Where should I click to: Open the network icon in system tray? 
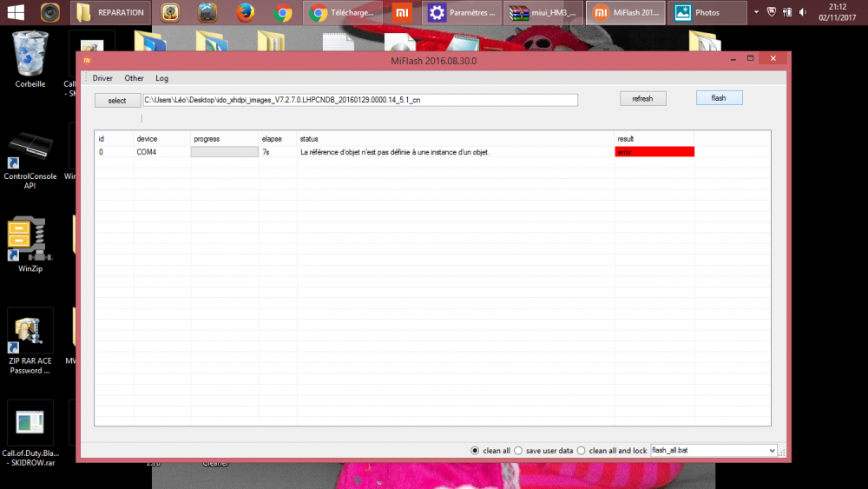pyautogui.click(x=787, y=12)
